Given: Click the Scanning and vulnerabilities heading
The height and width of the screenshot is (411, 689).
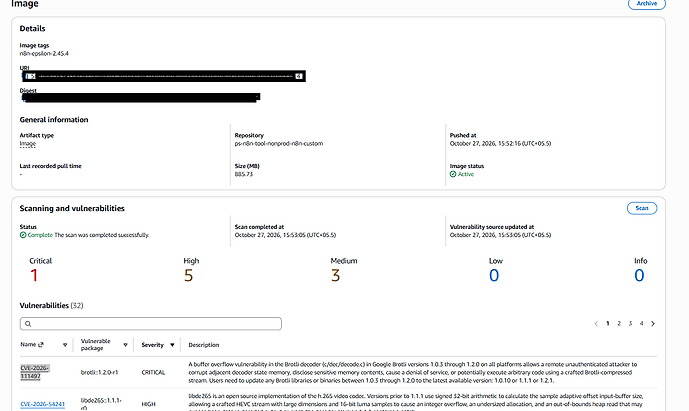Looking at the screenshot, I should [72, 208].
